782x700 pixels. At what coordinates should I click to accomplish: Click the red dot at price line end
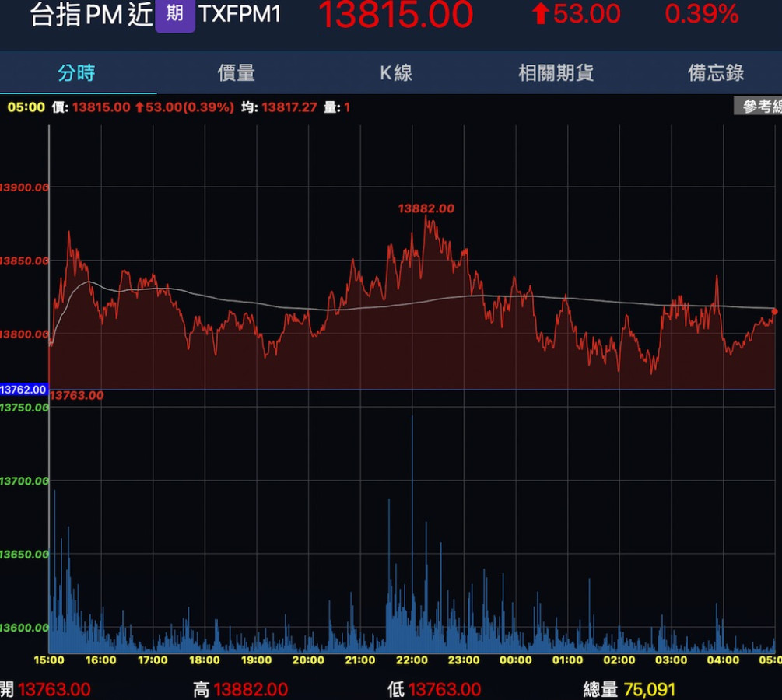click(x=774, y=312)
